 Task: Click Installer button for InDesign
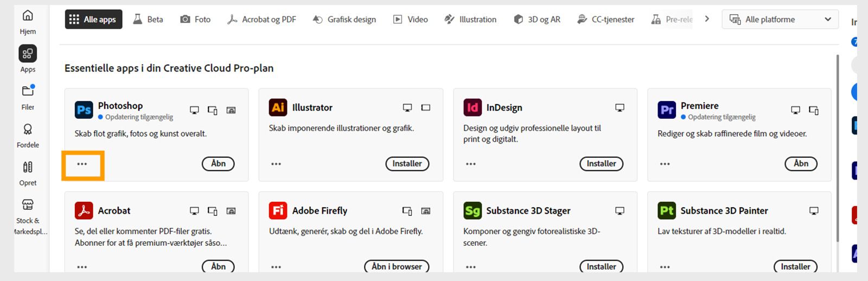pos(602,164)
